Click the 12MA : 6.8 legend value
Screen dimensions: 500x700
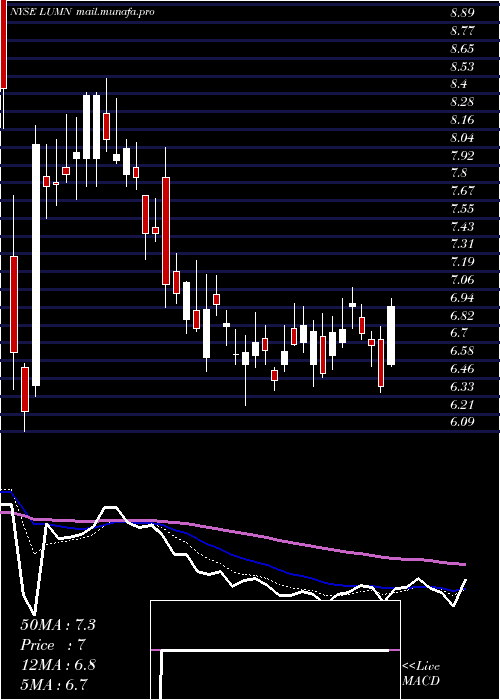pyautogui.click(x=58, y=664)
